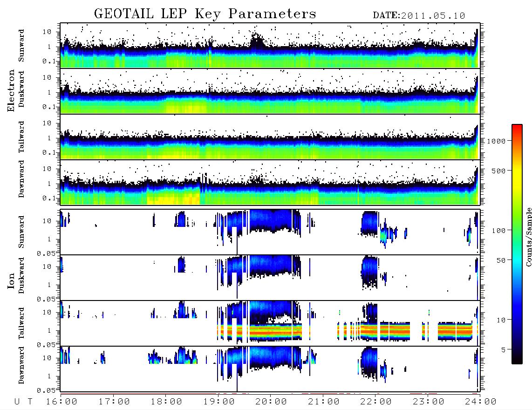Select the 17:00 UT axis label
Viewport: 532px width, 410px height.
tap(114, 402)
